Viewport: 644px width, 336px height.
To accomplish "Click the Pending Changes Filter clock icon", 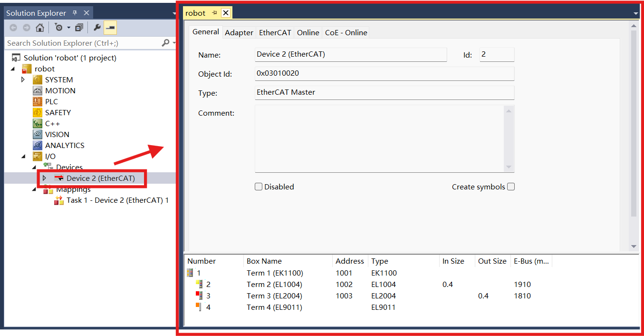I will click(58, 28).
